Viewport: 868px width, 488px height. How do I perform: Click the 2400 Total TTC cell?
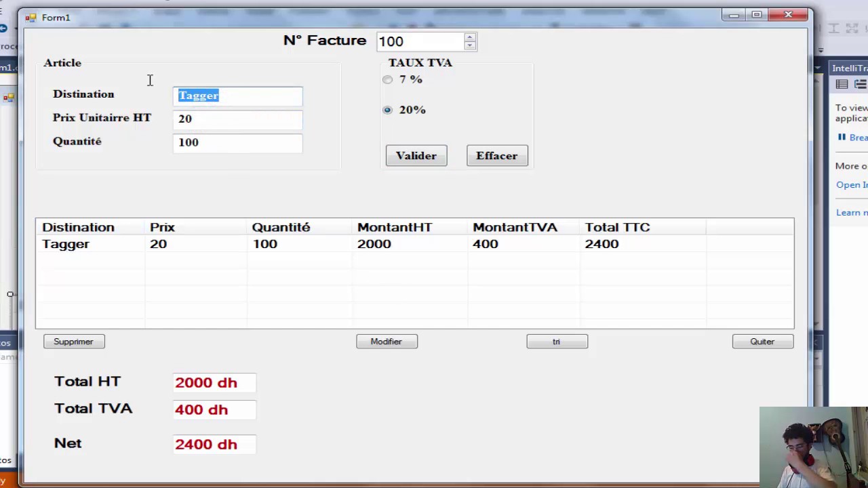pos(601,244)
